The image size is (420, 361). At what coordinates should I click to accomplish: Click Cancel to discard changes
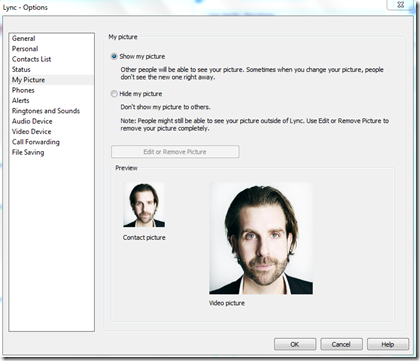341,344
